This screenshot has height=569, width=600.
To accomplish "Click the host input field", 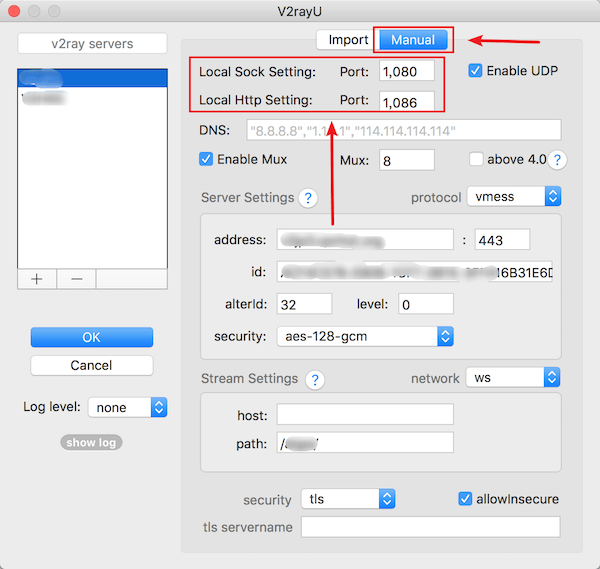I will (365, 414).
